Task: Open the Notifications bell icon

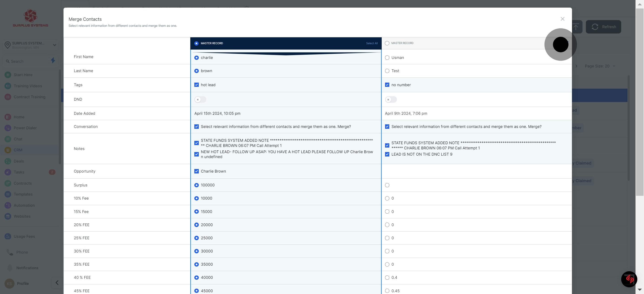Action: click(10, 268)
